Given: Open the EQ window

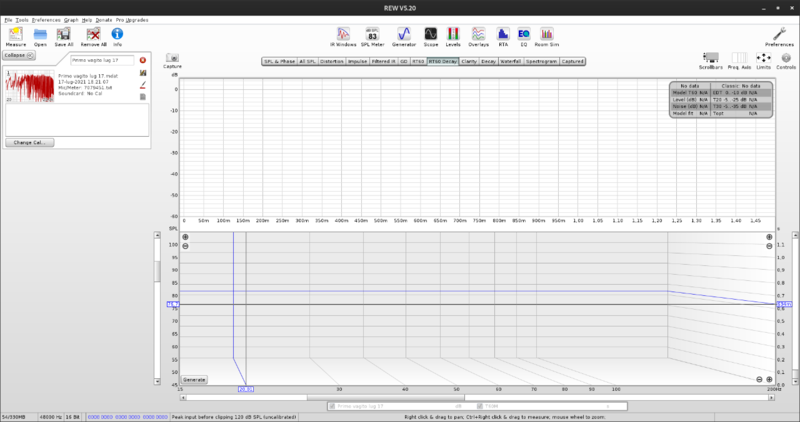Looking at the screenshot, I should pos(523,35).
